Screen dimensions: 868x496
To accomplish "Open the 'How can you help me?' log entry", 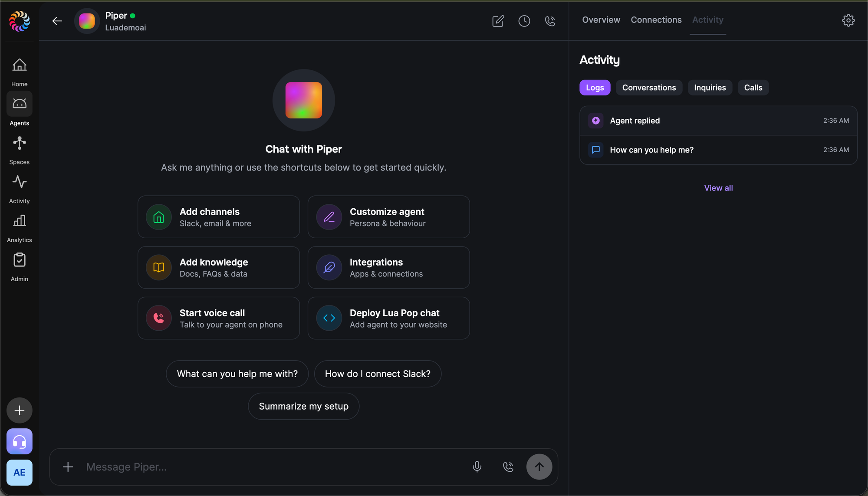I will 719,150.
